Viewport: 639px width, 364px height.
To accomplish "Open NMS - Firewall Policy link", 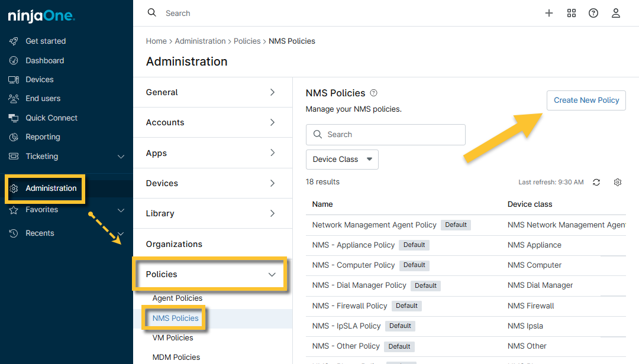I will click(x=350, y=305).
